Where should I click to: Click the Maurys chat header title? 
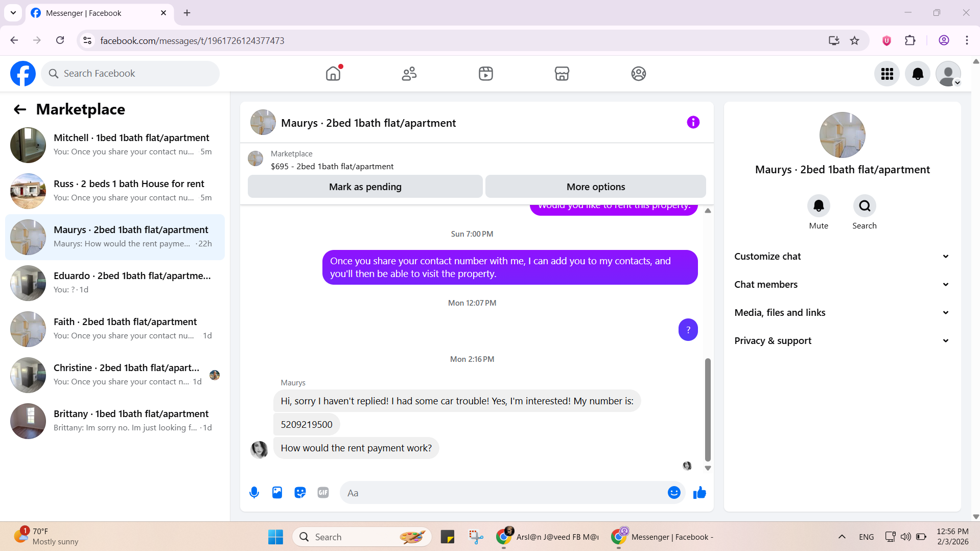tap(368, 123)
